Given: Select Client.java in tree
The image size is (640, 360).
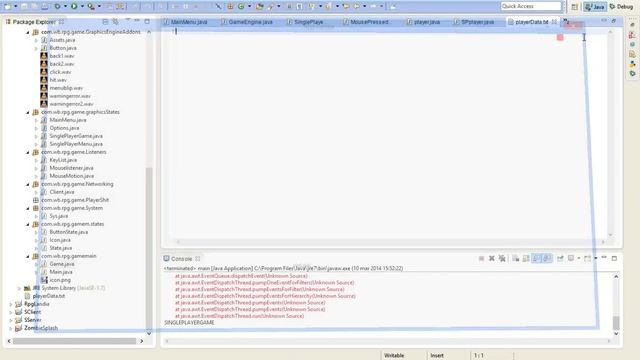Looking at the screenshot, I should pyautogui.click(x=62, y=192).
